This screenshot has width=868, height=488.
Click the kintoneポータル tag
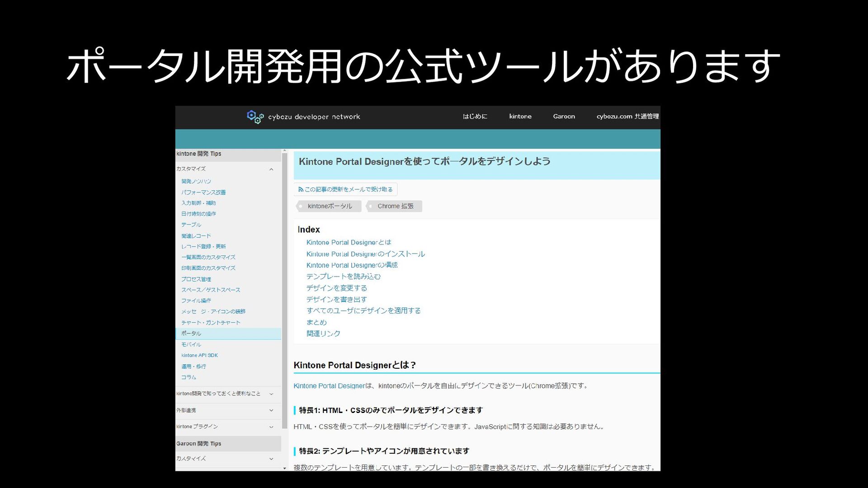(329, 206)
